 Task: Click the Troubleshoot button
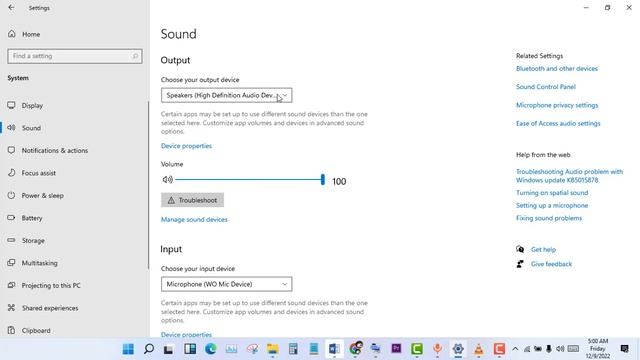pos(192,200)
